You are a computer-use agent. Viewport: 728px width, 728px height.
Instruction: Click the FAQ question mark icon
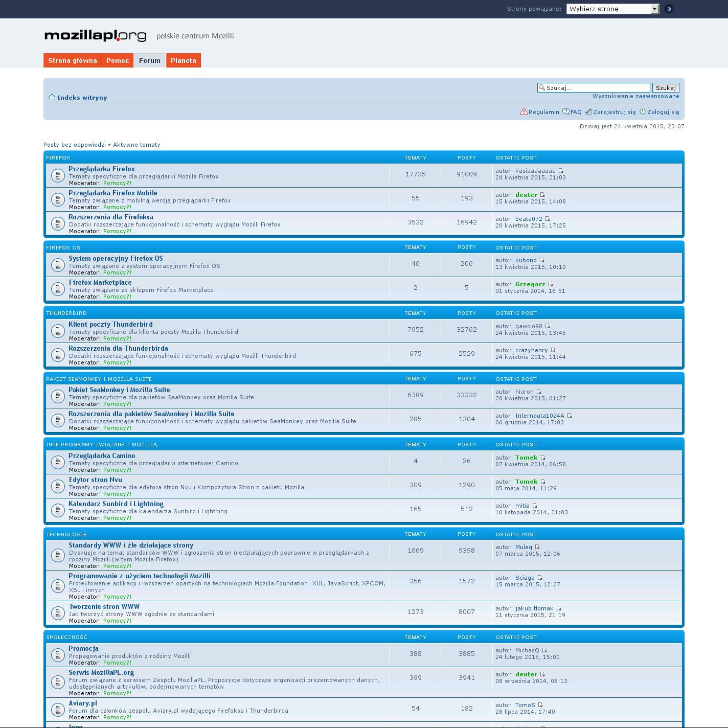point(566,112)
